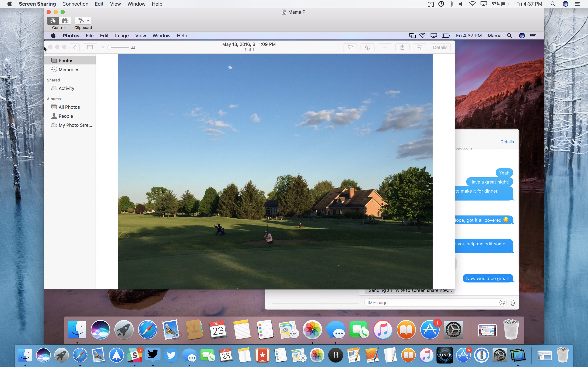Screen dimensions: 588x367
Task: Select the People album in sidebar
Action: (x=66, y=116)
